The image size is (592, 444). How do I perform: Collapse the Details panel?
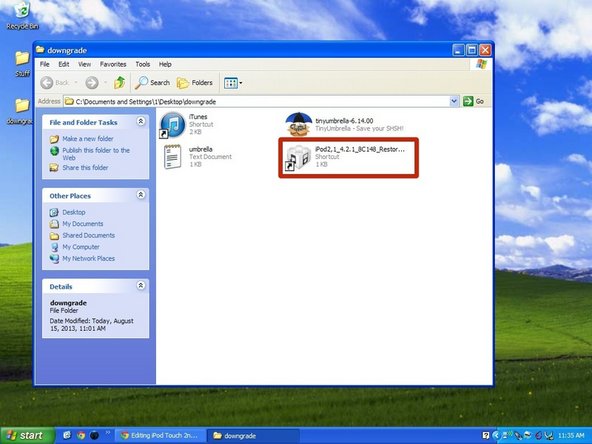click(x=140, y=285)
